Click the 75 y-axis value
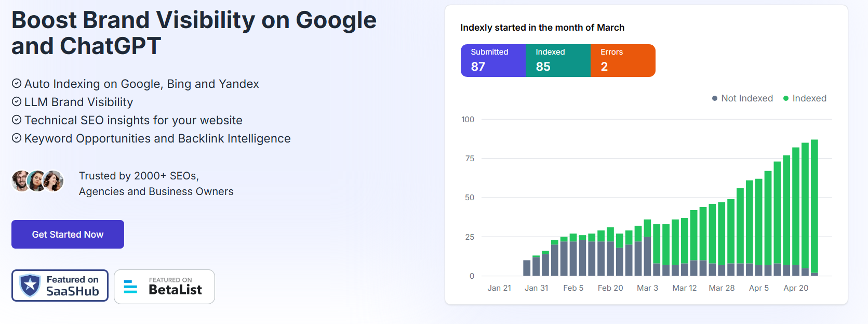 click(470, 158)
